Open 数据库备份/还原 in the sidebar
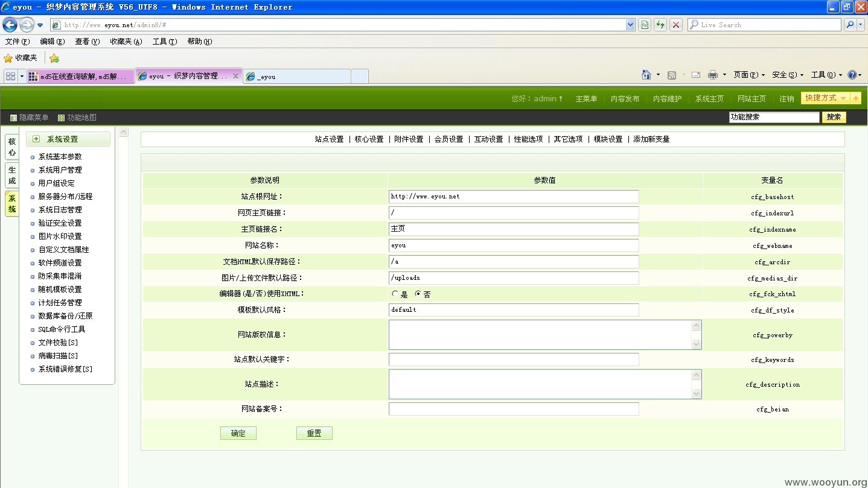 pos(65,316)
